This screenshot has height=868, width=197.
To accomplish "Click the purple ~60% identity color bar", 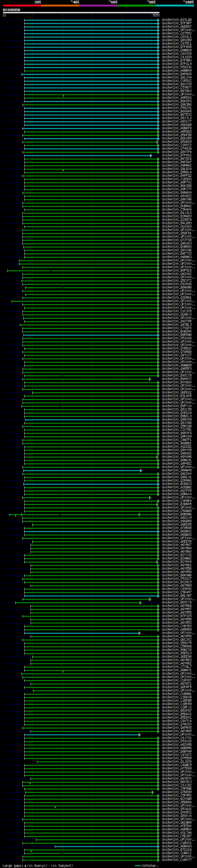I will pyautogui.click(x=99, y=6).
